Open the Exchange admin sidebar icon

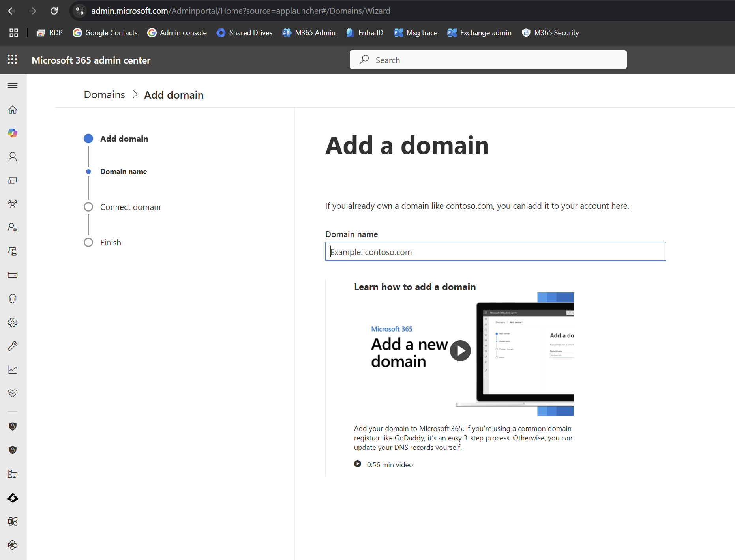(13, 521)
